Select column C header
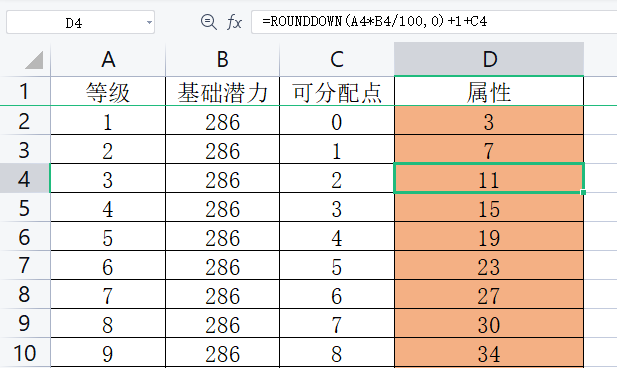 click(337, 59)
